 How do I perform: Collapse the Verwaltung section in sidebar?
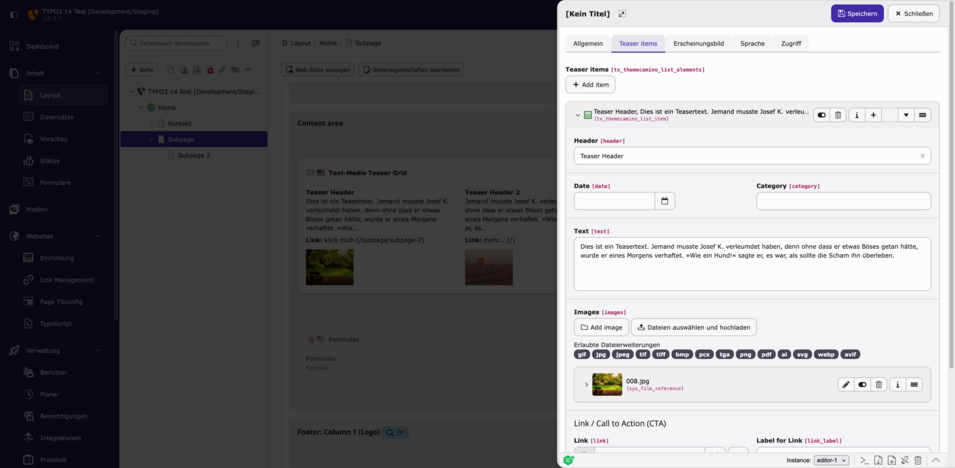97,350
